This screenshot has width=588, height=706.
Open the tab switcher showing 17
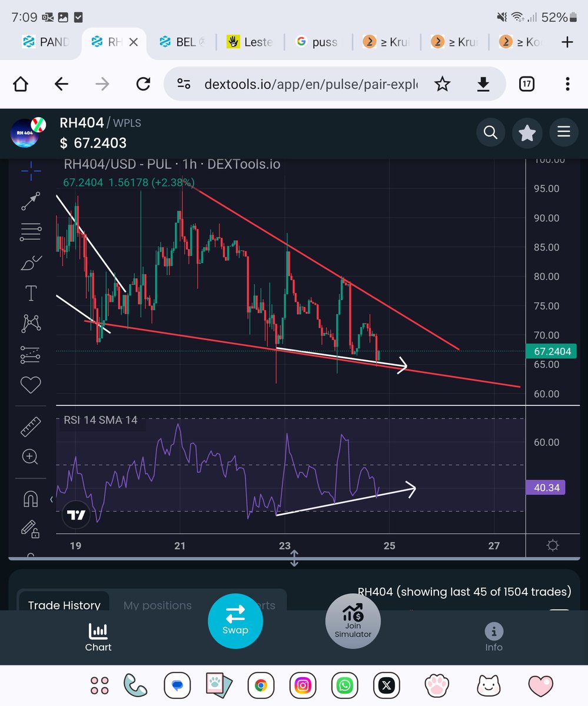coord(527,84)
